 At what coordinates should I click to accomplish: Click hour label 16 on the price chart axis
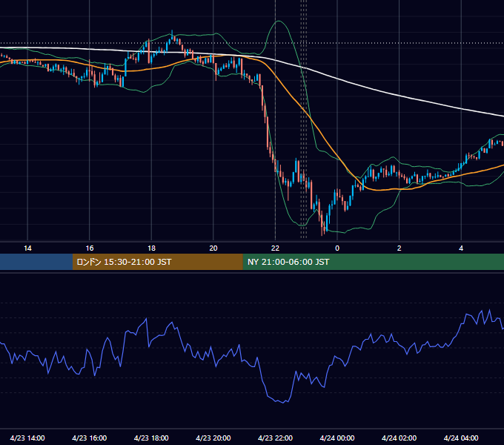pos(90,248)
